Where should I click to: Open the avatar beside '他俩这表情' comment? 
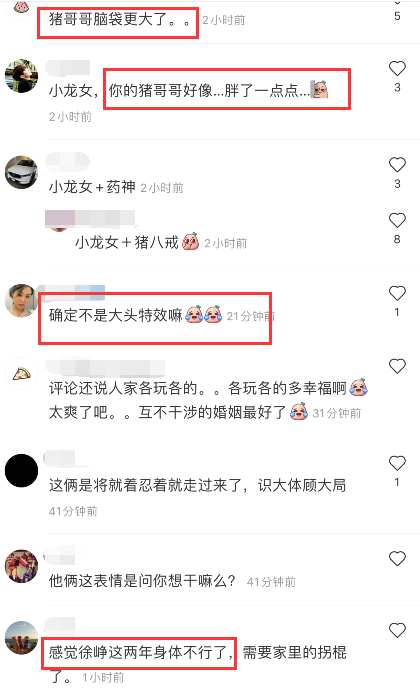click(x=21, y=566)
